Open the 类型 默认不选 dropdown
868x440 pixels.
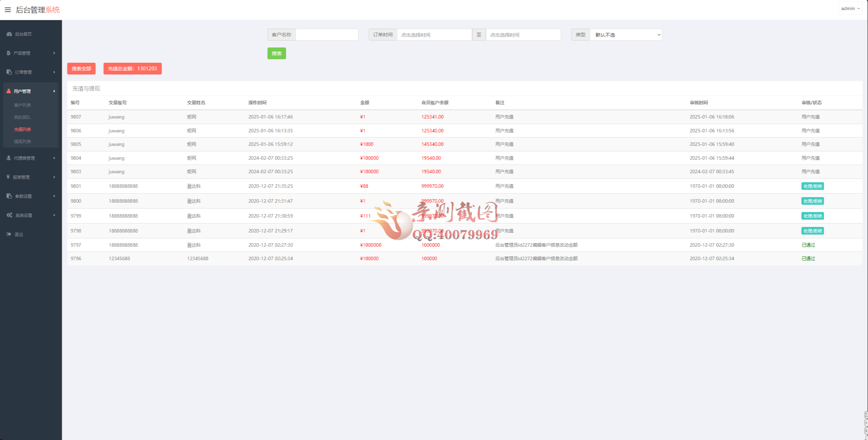tap(626, 35)
